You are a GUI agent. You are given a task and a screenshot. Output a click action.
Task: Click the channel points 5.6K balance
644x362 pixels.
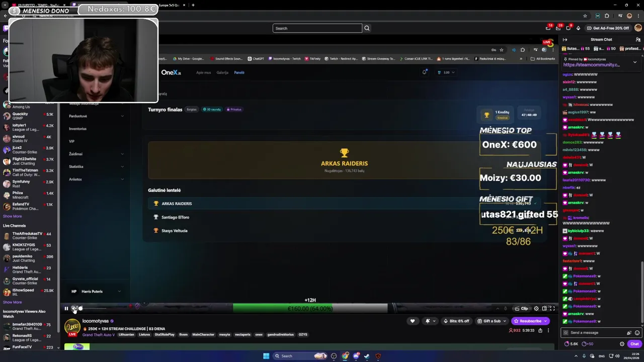pyautogui.click(x=572, y=344)
